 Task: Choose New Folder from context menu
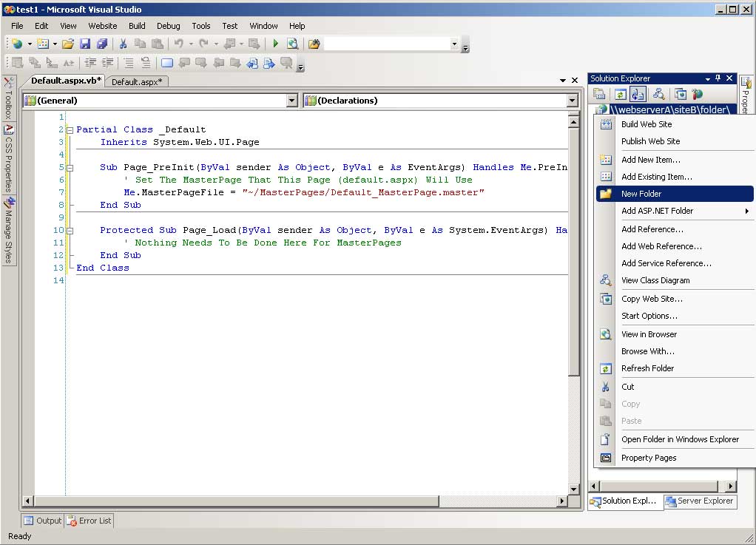675,194
